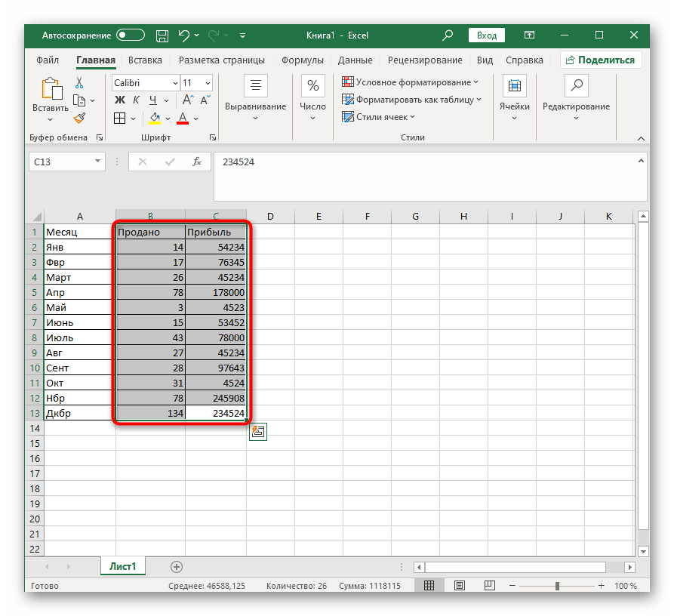Toggle bold formatting (Ж)
674x616 pixels.
(x=119, y=100)
